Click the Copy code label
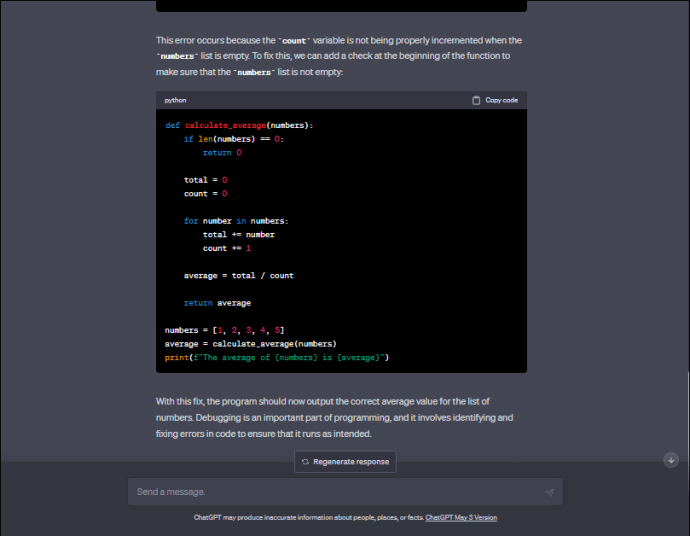690x536 pixels. 501,100
